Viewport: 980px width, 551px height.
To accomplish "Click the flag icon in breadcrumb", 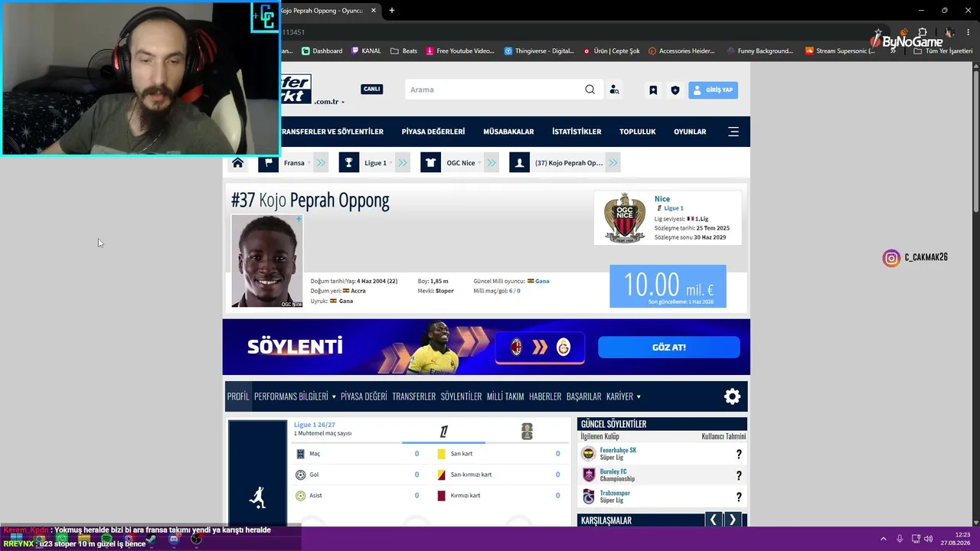I will 268,163.
